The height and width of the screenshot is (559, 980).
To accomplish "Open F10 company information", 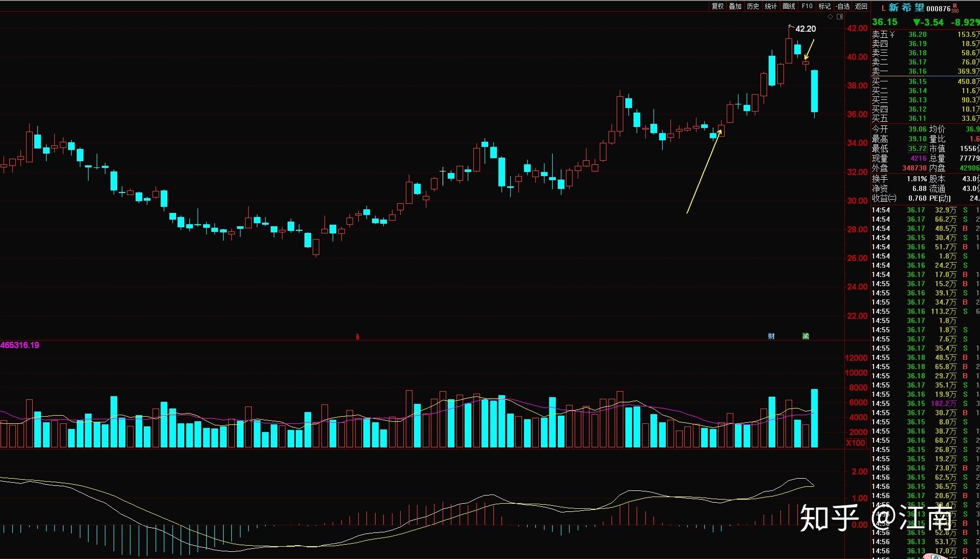I will (807, 6).
